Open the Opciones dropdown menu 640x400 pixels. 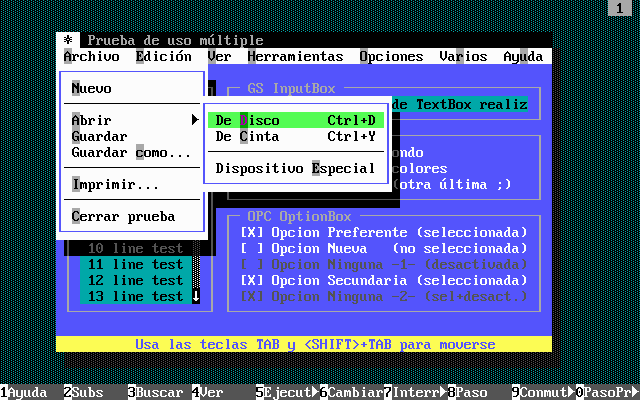pos(391,57)
